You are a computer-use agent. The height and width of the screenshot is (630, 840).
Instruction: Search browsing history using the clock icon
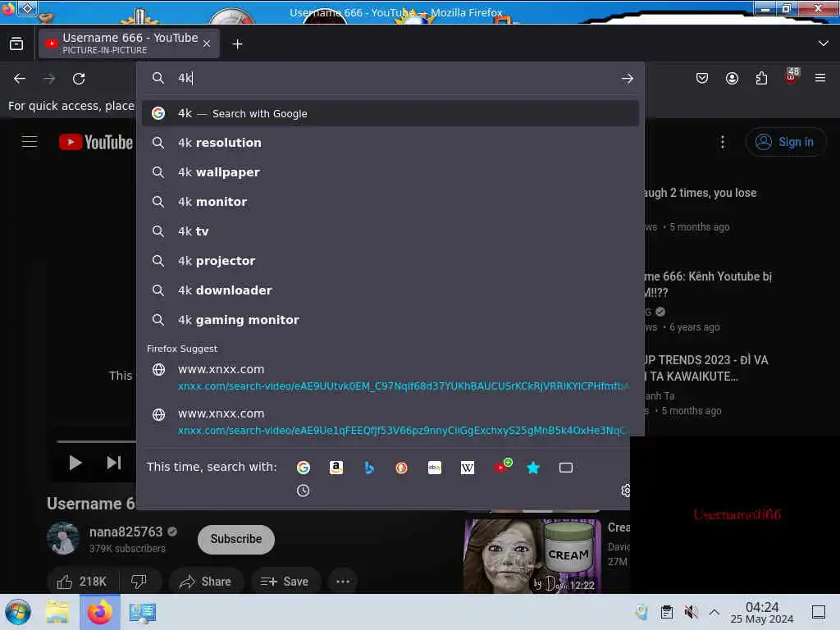click(x=304, y=491)
